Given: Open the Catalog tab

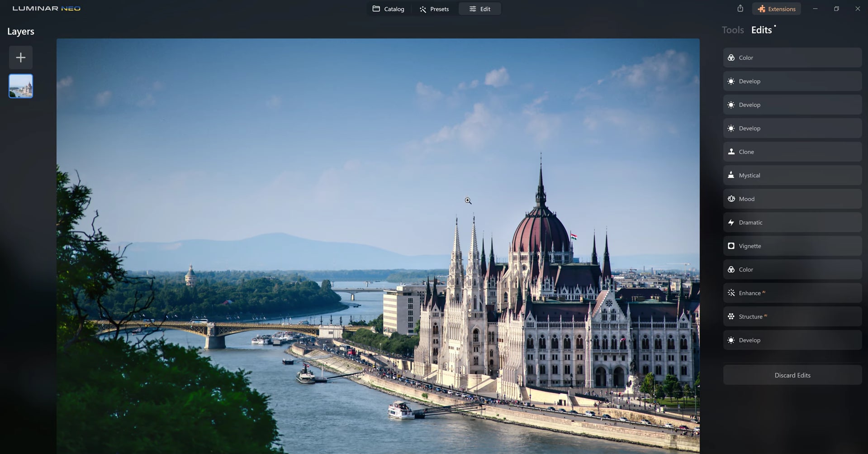Looking at the screenshot, I should pos(388,9).
